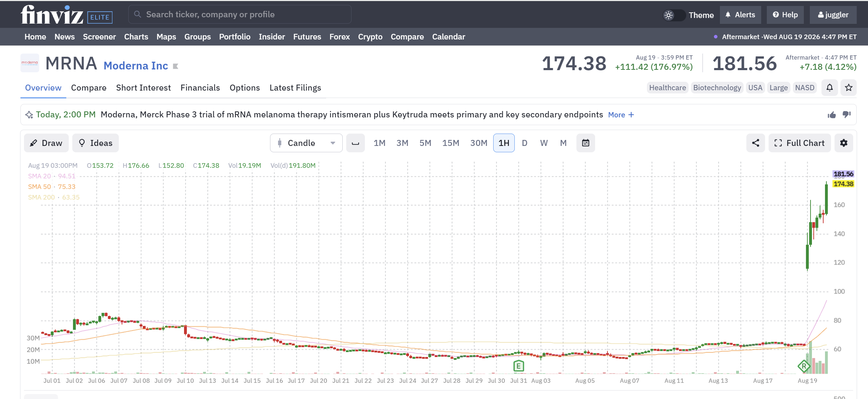Screen dimensions: 868x399
Task: Open Insider in navigation bar
Action: pyautogui.click(x=272, y=37)
